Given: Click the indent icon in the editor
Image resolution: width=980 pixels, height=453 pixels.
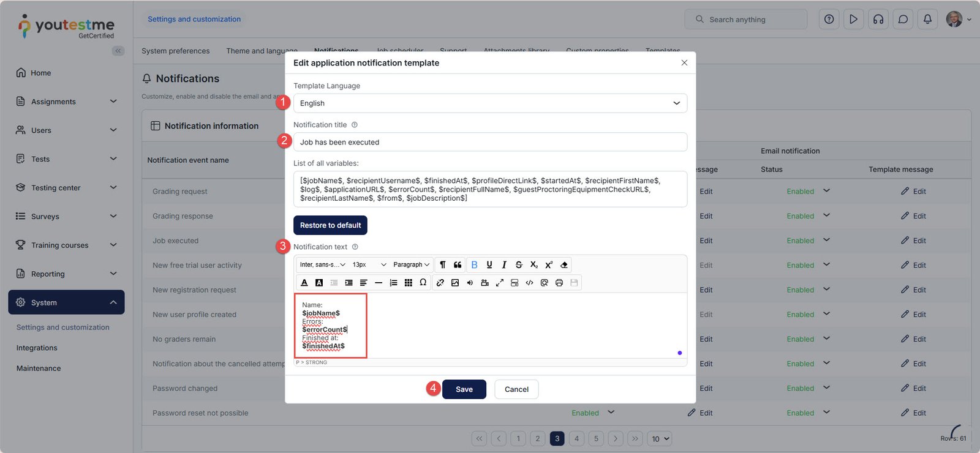Looking at the screenshot, I should click(349, 283).
